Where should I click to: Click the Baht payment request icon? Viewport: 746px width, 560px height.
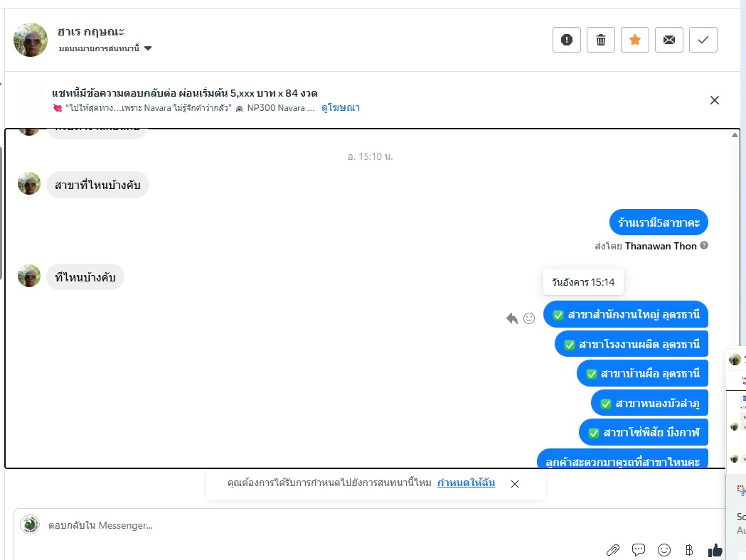pos(689,550)
